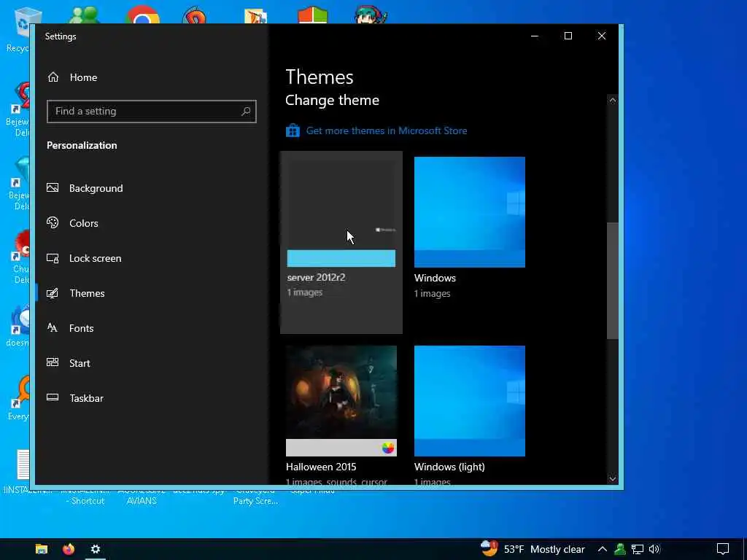
Task: Click the Themes brush icon
Action: point(53,293)
